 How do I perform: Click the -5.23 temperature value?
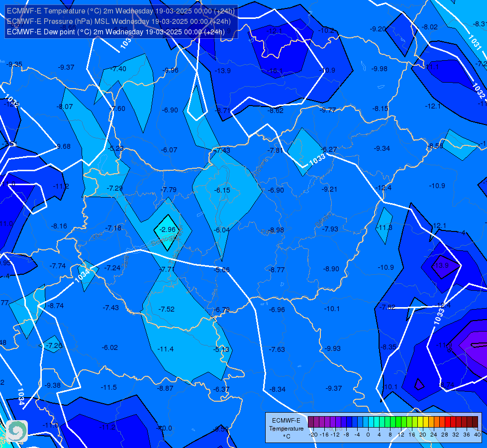pos(115,148)
